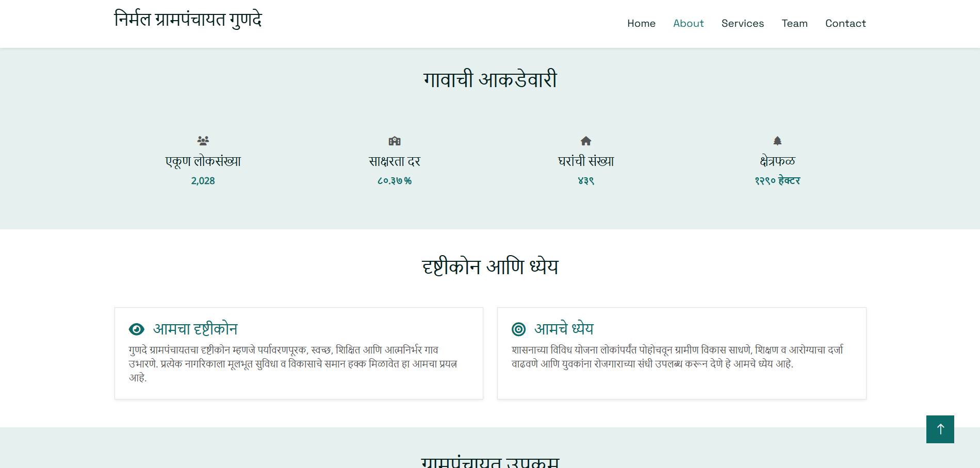
Task: Click the गावाची आकडेवारी section heading
Action: [490, 80]
